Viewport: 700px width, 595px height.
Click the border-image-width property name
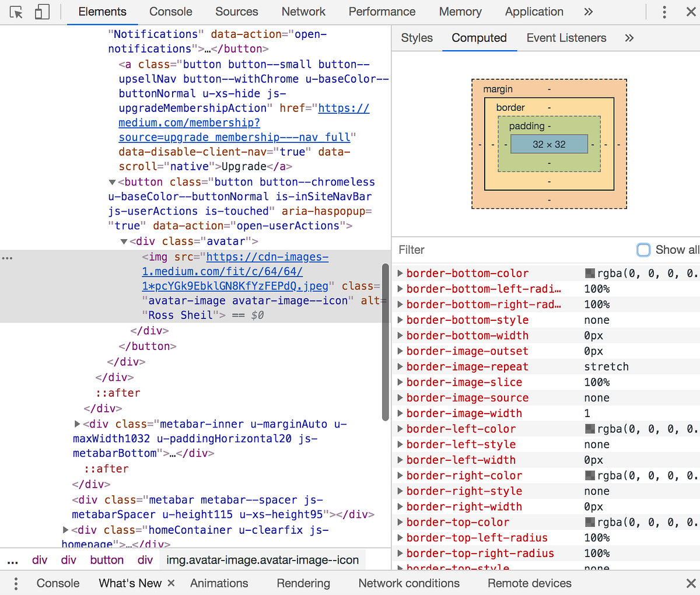coord(464,414)
